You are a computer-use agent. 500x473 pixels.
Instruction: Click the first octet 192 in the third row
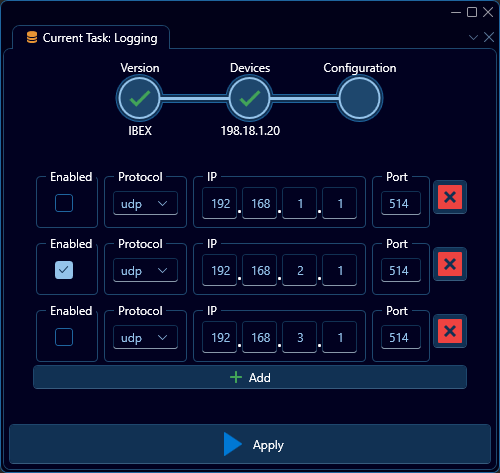tap(220, 337)
